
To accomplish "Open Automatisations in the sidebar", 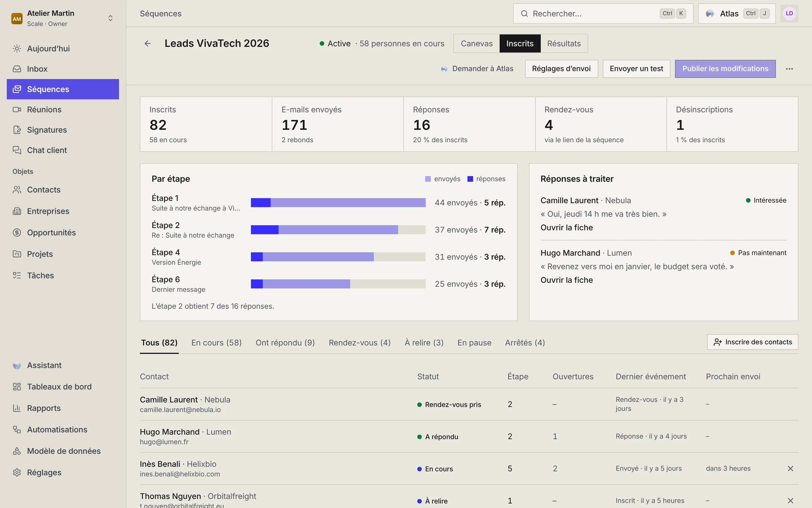I will (63, 430).
